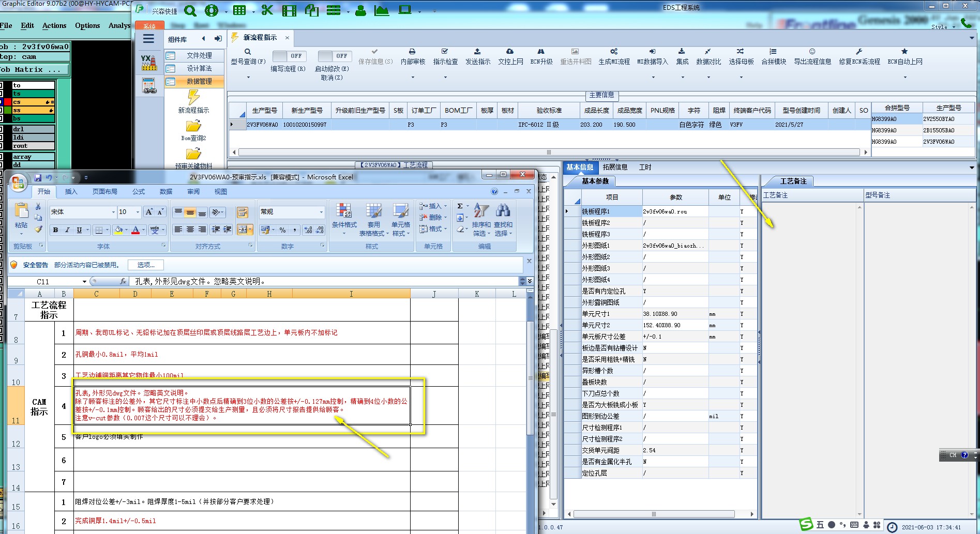Image resolution: width=980 pixels, height=534 pixels.
Task: Switch to Excel 插入 ribbon tab
Action: (x=71, y=192)
